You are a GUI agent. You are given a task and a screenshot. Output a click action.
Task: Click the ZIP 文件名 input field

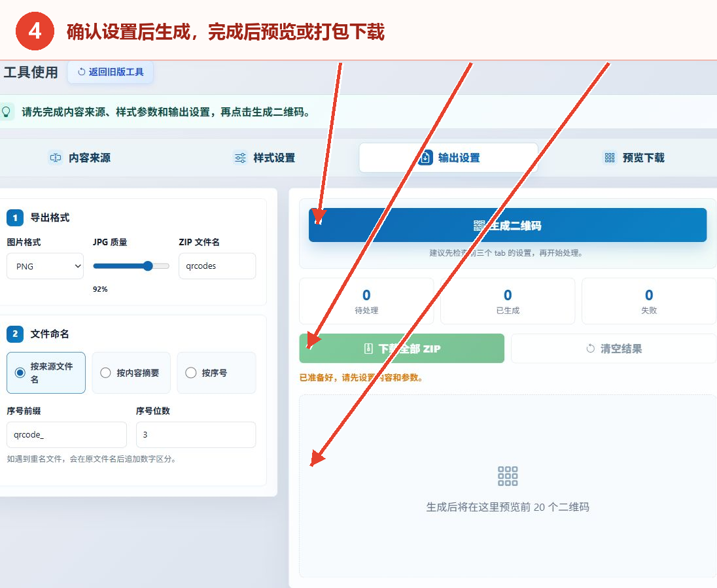[x=217, y=266]
